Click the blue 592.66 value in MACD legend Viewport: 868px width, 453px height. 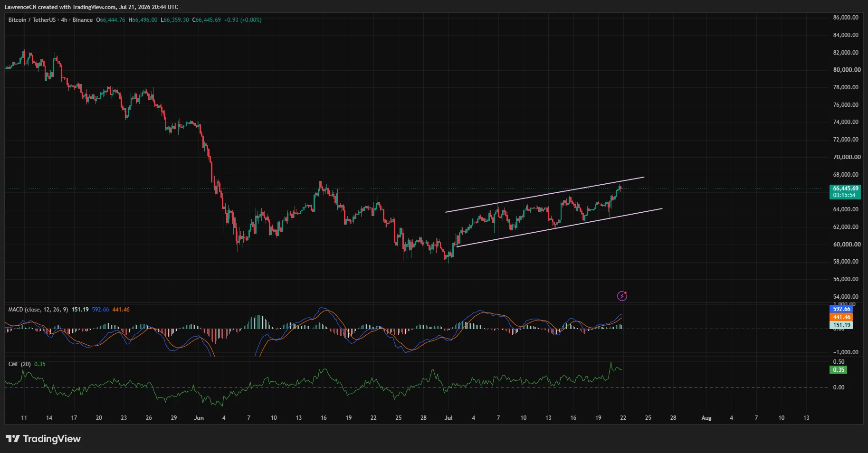click(100, 310)
